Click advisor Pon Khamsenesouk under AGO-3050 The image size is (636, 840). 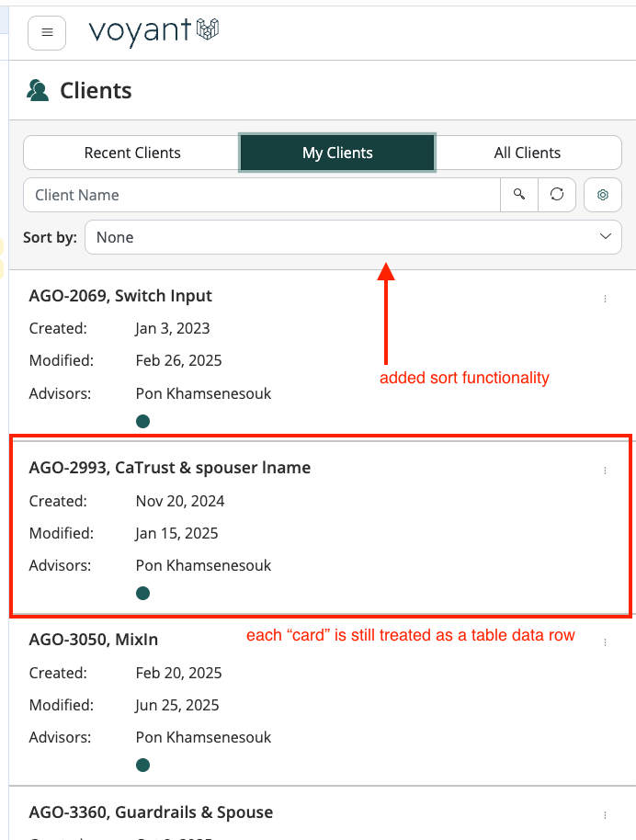coord(204,738)
